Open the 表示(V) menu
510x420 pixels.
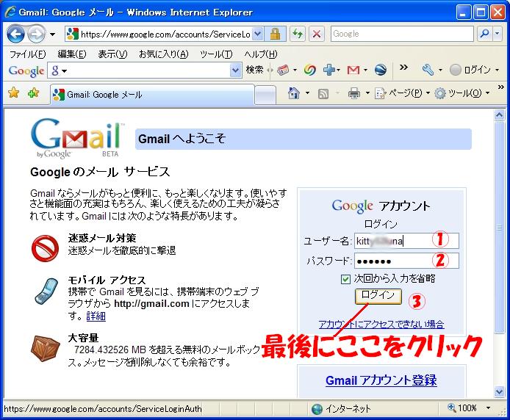[x=112, y=54]
